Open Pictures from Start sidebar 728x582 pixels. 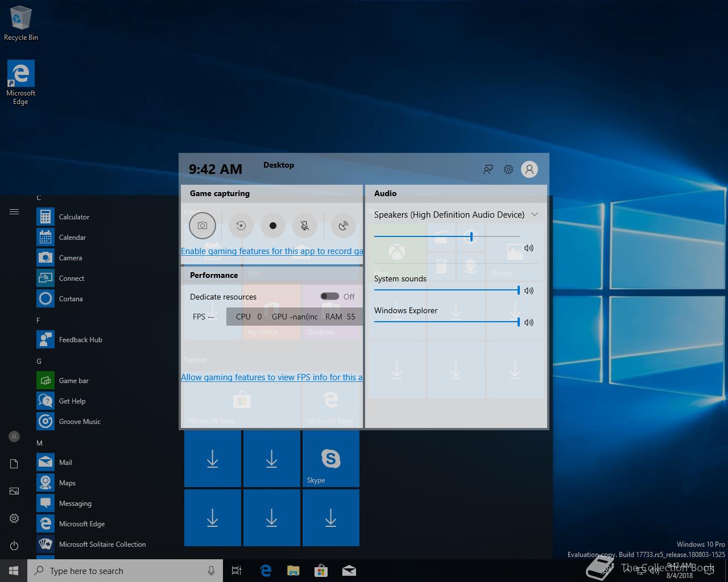tap(14, 491)
